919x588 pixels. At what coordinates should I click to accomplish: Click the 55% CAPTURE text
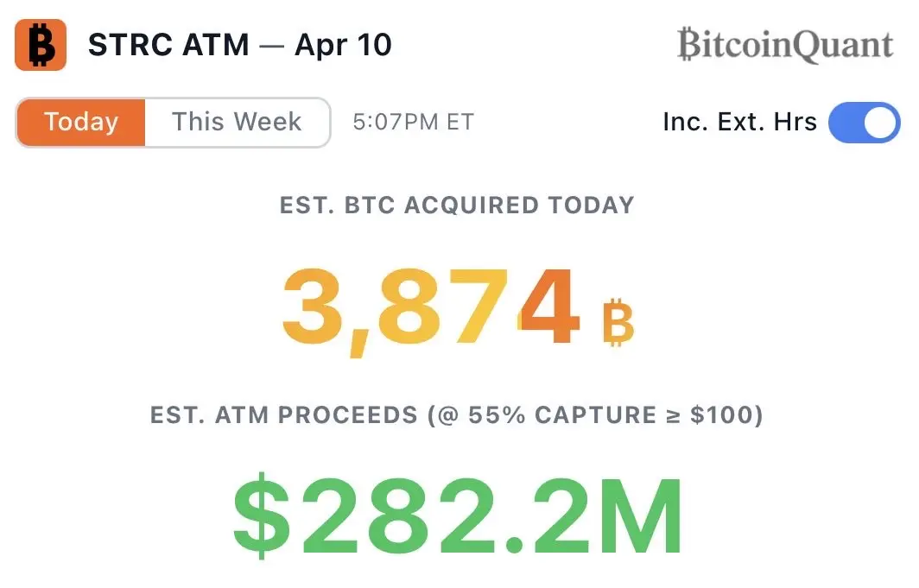[x=562, y=415]
